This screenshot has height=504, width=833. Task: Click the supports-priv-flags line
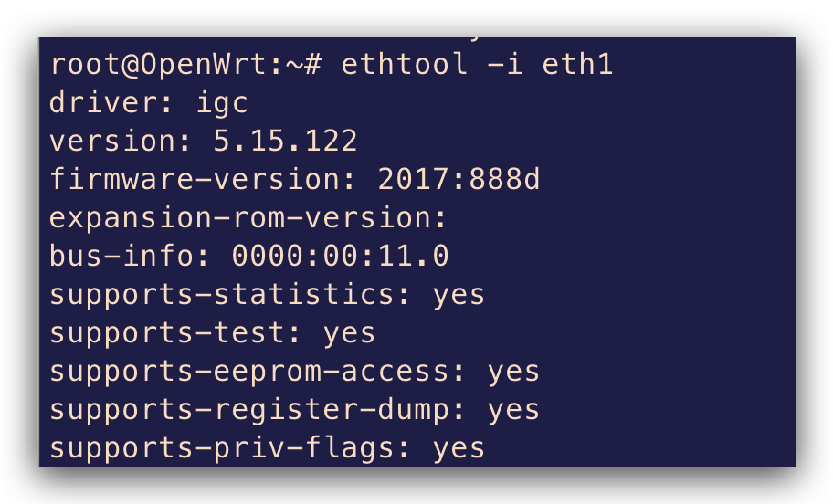267,448
